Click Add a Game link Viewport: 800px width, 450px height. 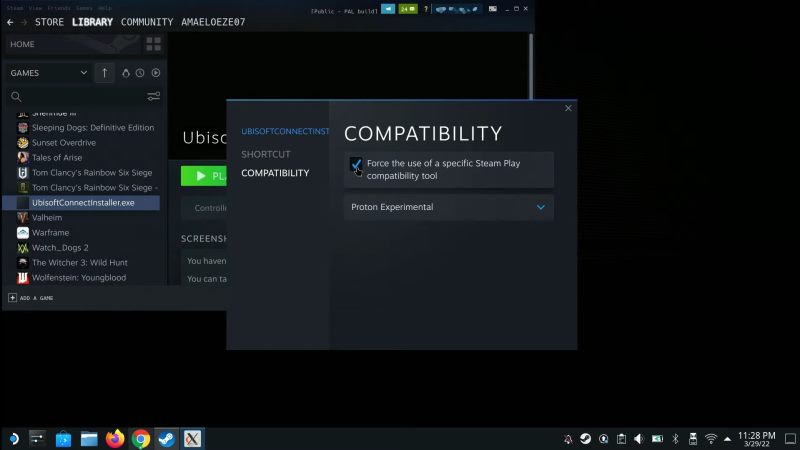pyautogui.click(x=36, y=298)
